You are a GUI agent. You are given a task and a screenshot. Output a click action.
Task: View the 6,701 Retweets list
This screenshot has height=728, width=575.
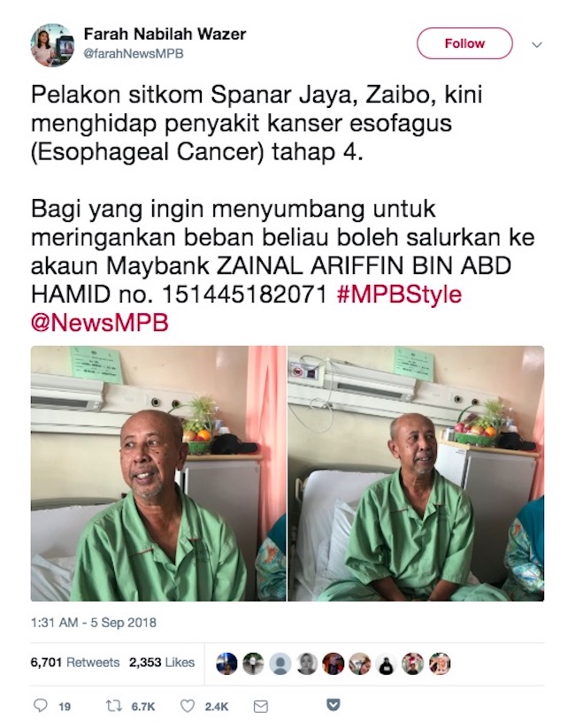click(x=75, y=662)
